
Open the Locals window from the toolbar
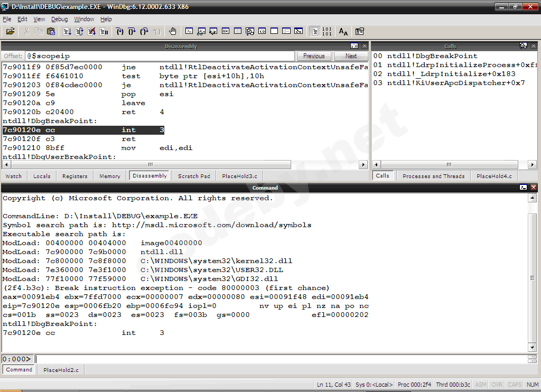[x=213, y=31]
